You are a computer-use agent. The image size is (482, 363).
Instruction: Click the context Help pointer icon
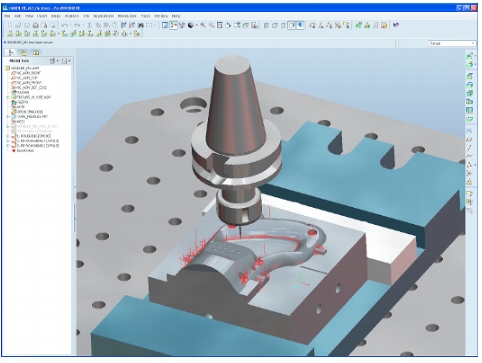396,25
